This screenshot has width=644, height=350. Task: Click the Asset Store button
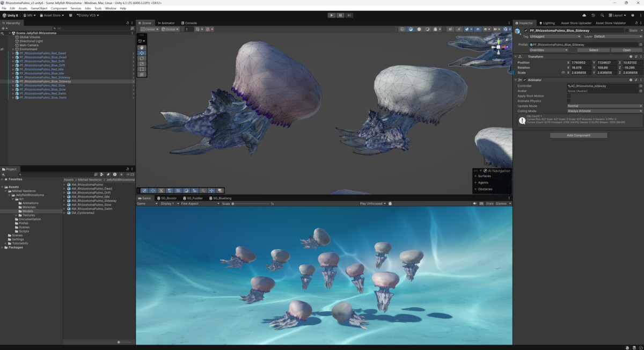[x=52, y=15]
